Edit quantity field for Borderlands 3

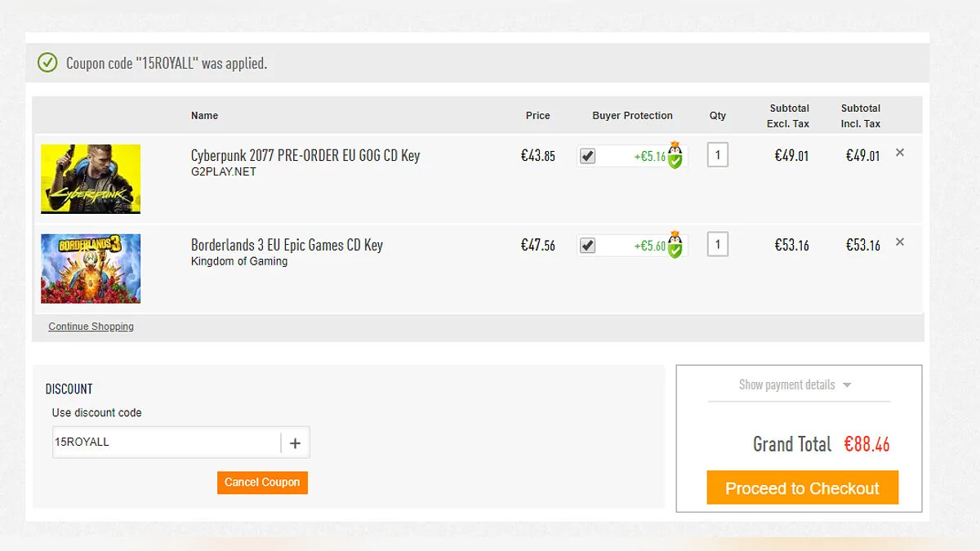click(718, 244)
